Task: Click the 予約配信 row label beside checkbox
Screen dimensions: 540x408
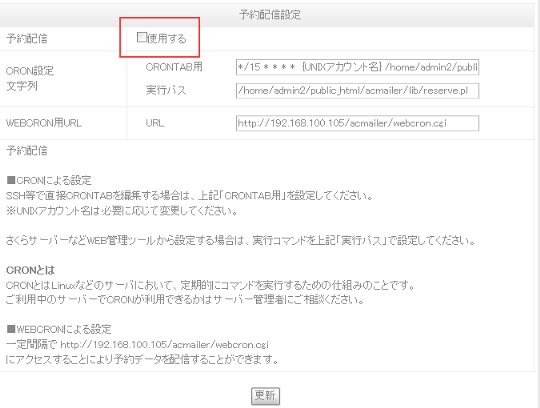Action: pos(27,39)
